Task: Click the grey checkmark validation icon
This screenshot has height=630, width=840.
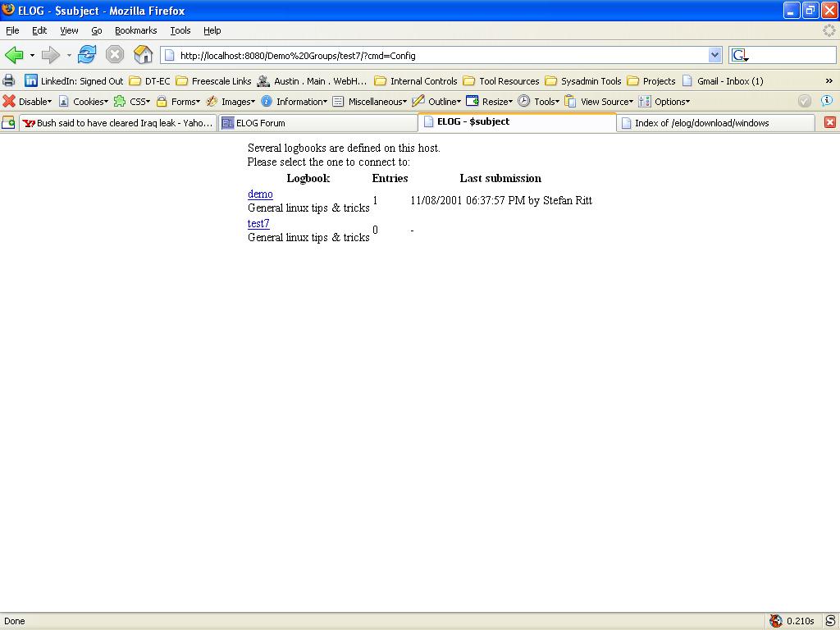Action: [x=804, y=101]
